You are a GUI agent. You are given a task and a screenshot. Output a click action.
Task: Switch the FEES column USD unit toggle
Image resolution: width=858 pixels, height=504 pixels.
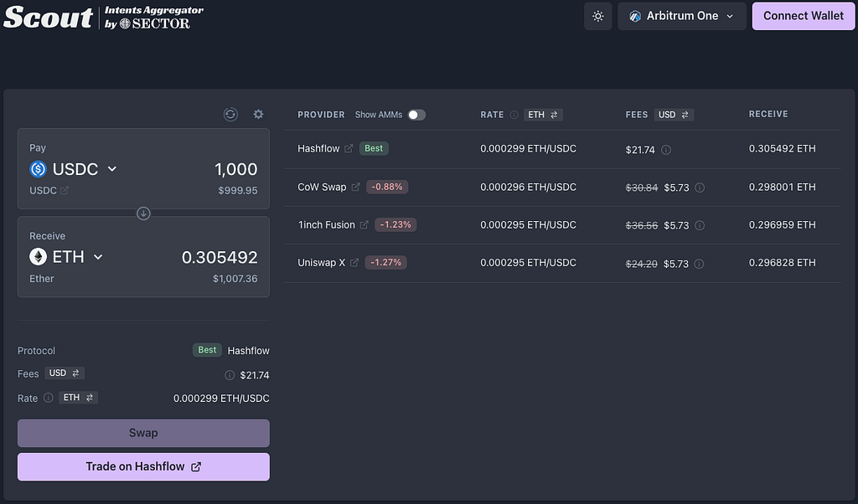pos(674,115)
